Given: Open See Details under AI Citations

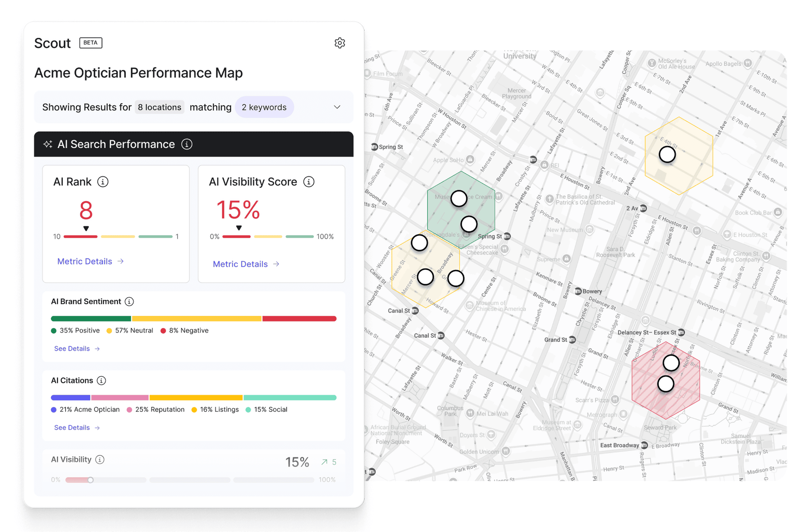Looking at the screenshot, I should [x=77, y=427].
